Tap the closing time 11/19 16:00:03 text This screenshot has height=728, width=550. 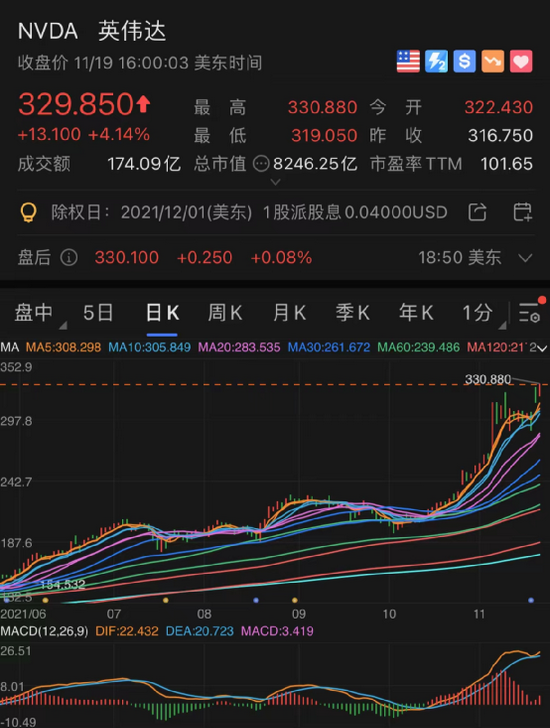(131, 63)
